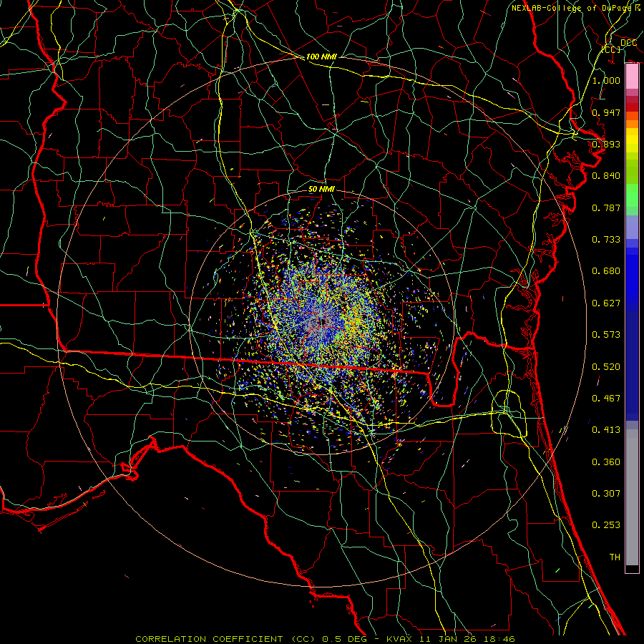Click the 0.360 scale value
The width and height of the screenshot is (644, 644).
pyautogui.click(x=606, y=462)
